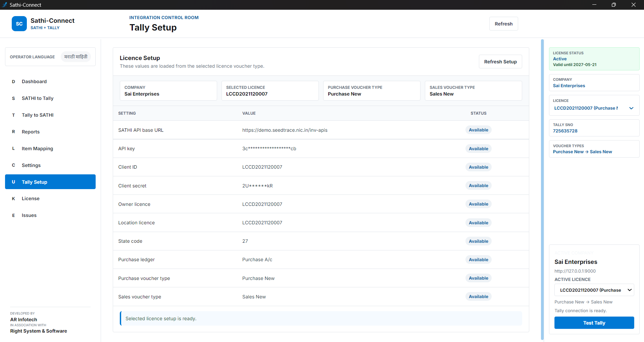This screenshot has height=342, width=644.
Task: Click the Sales New table value
Action: (254, 297)
